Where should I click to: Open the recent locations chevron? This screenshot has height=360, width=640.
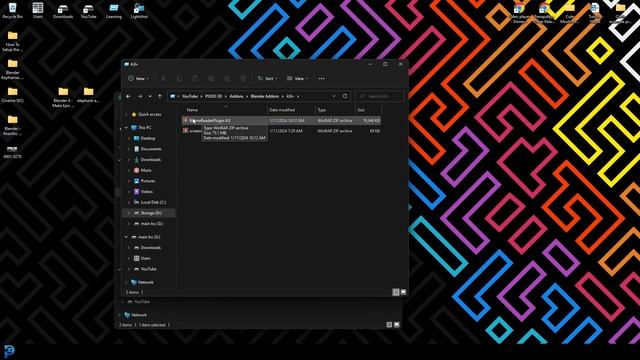[150, 96]
